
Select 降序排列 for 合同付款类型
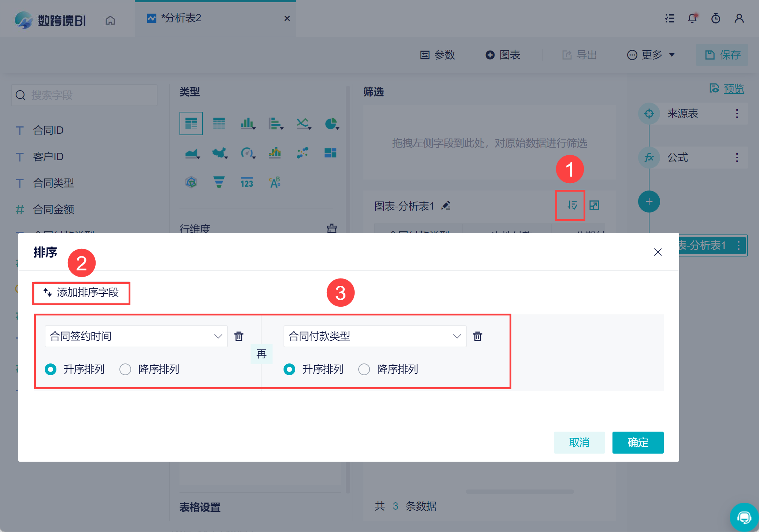click(x=364, y=369)
